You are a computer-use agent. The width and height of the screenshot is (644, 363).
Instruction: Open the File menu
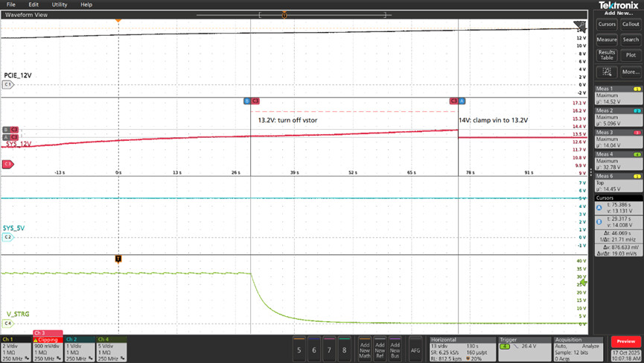click(11, 4)
